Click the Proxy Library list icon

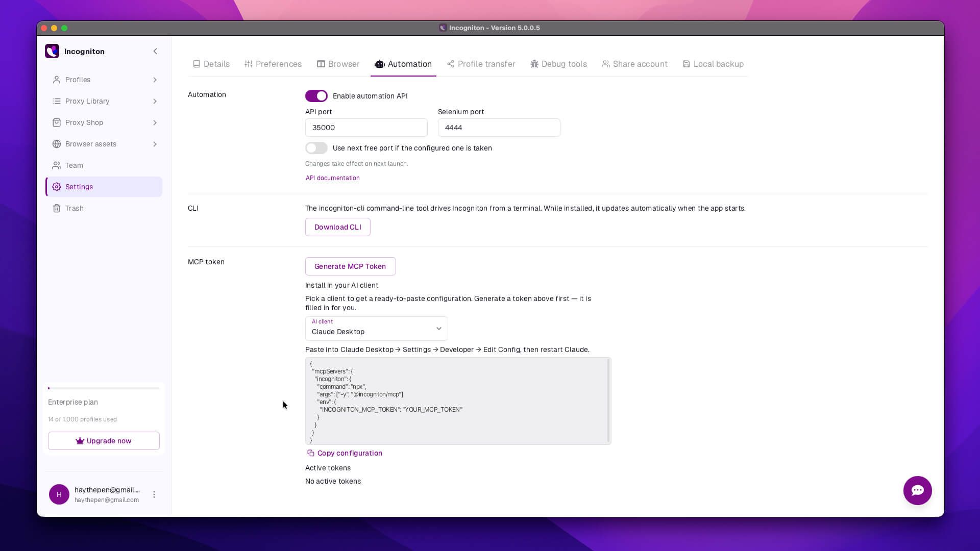pos(57,101)
